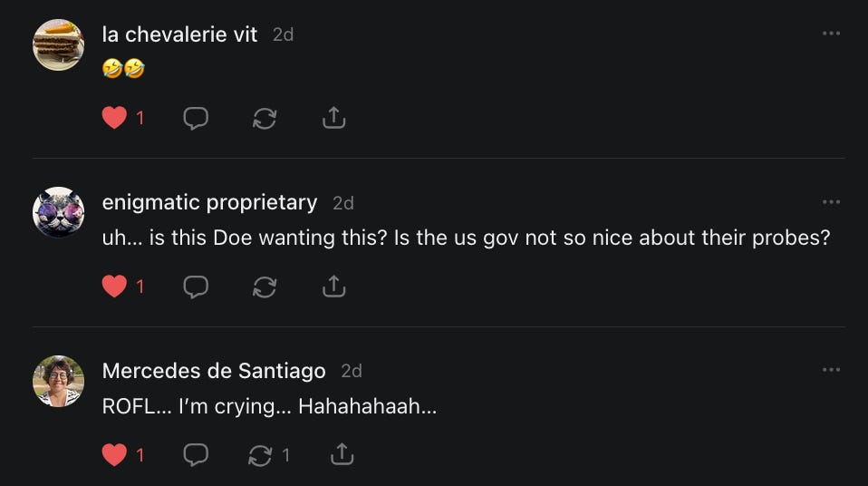
Task: Restack enigmatic proprietary's comment
Action: coord(265,287)
